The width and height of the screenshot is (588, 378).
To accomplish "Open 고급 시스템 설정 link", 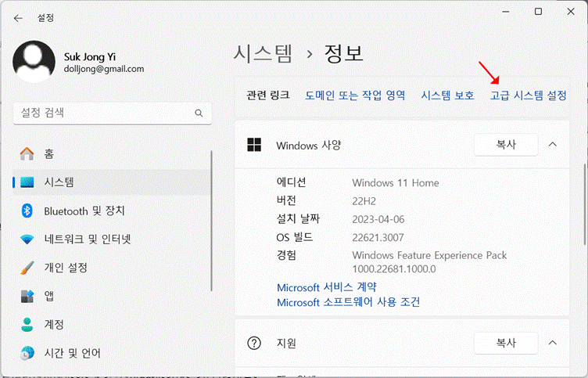I will 528,95.
